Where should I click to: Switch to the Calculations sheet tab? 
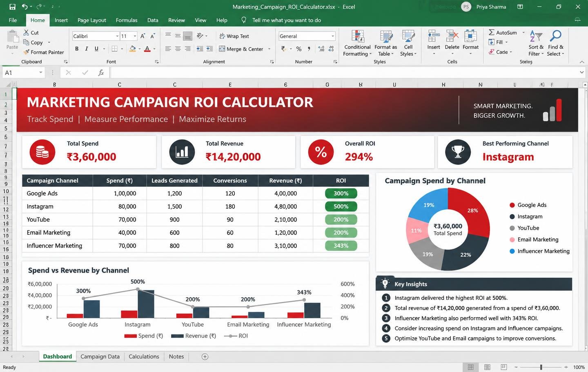144,356
